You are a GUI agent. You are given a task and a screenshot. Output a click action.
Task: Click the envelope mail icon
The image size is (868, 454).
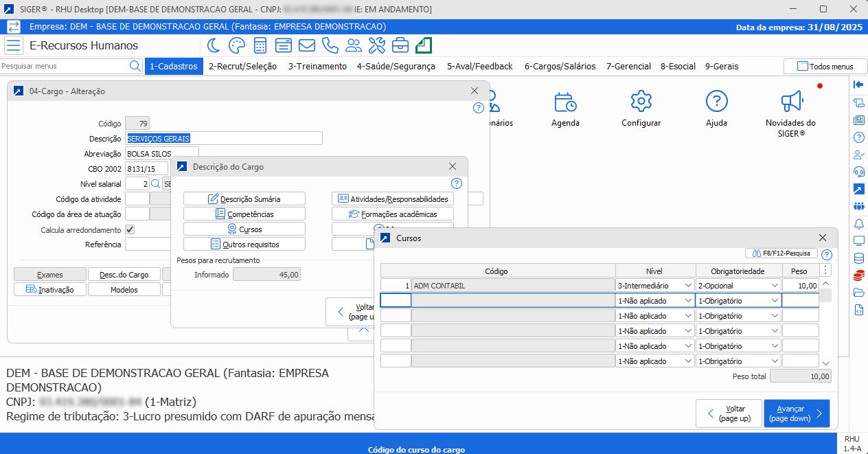click(306, 45)
